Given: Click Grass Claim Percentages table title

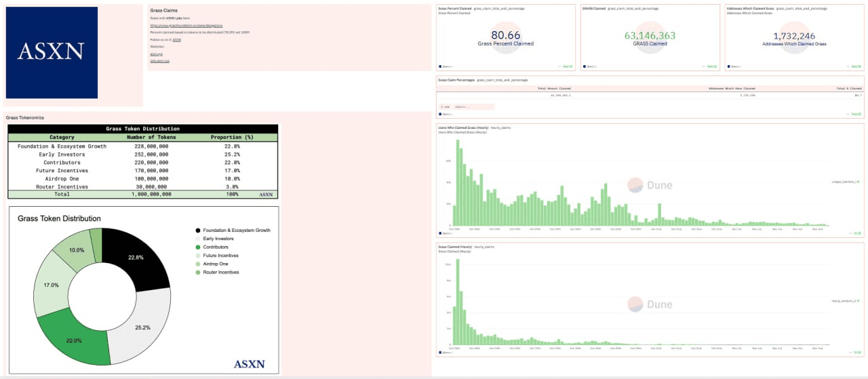Looking at the screenshot, I should 456,80.
